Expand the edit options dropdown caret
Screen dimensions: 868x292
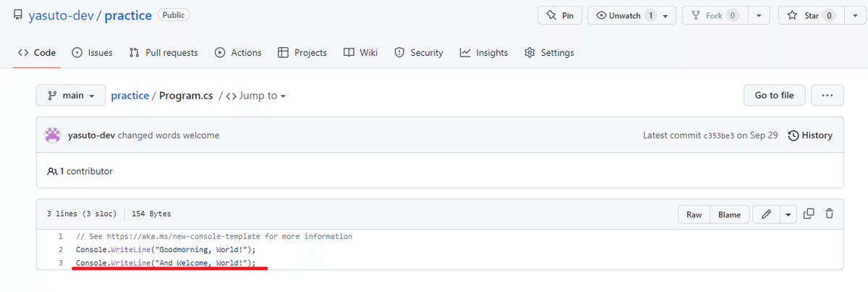[x=787, y=214]
